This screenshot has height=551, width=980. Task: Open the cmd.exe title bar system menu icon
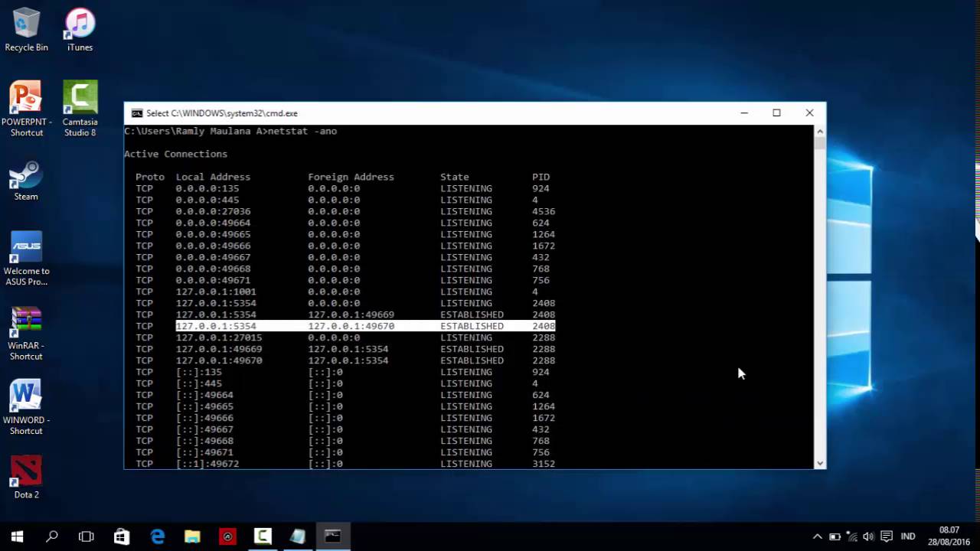[x=137, y=113]
